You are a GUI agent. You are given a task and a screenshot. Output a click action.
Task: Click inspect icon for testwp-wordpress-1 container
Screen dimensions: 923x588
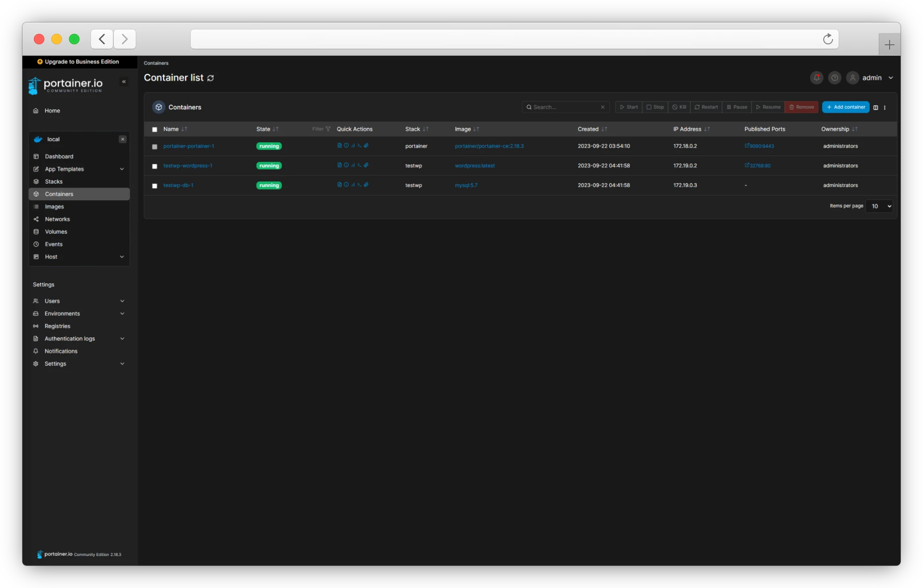[346, 165]
